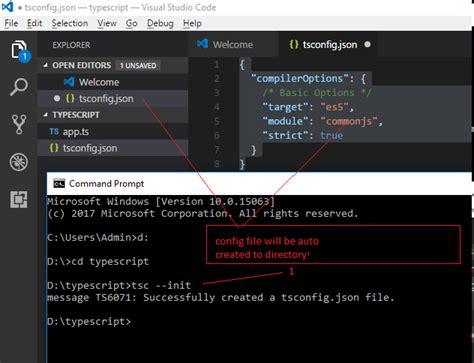Switch to the tsconfig.json editor tab
The height and width of the screenshot is (363, 474).
click(x=329, y=44)
